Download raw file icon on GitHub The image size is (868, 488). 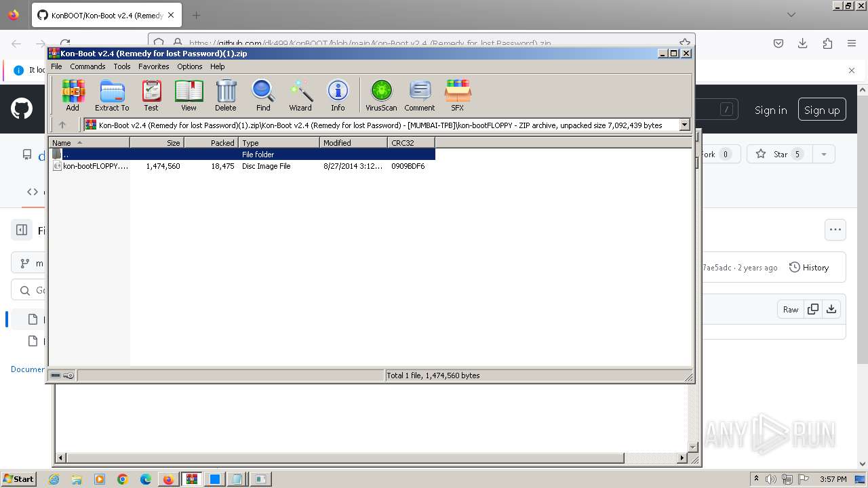[831, 309]
